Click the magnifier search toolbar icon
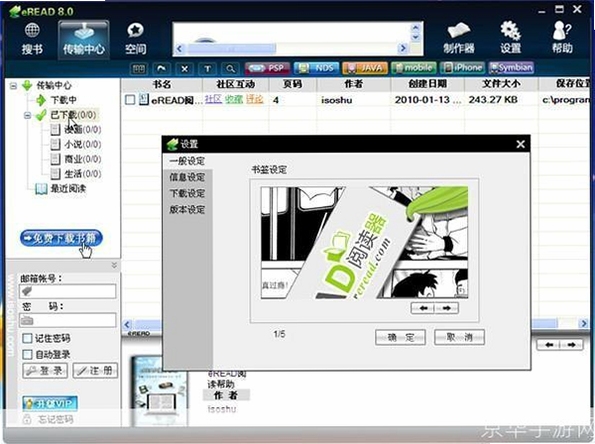595x444 pixels. click(230, 69)
